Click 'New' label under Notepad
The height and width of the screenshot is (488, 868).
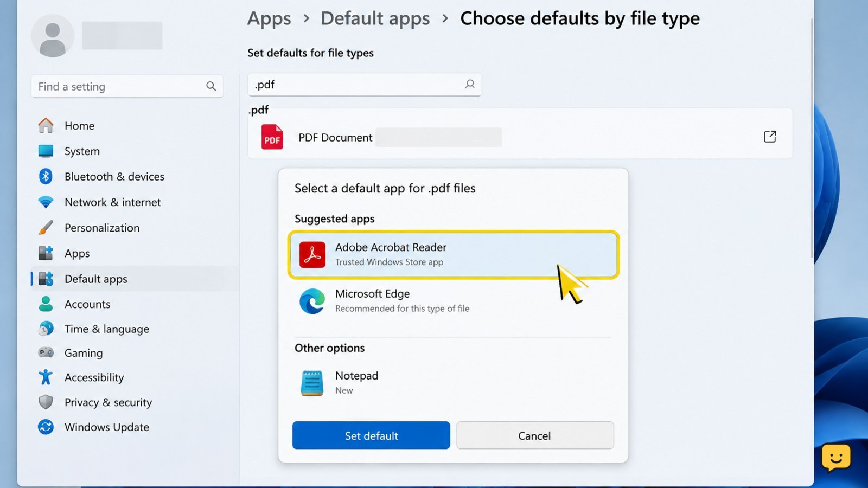point(344,390)
